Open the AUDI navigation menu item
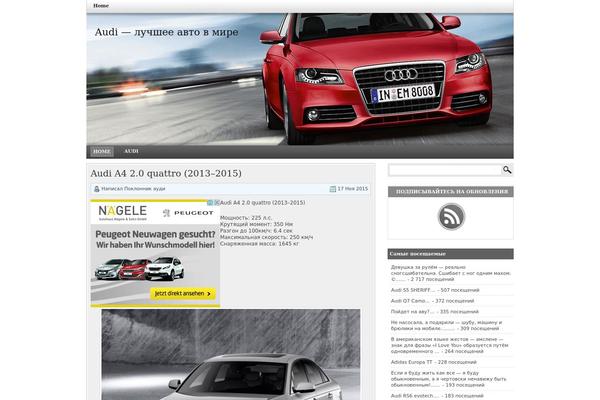The width and height of the screenshot is (600, 400). coord(131,151)
